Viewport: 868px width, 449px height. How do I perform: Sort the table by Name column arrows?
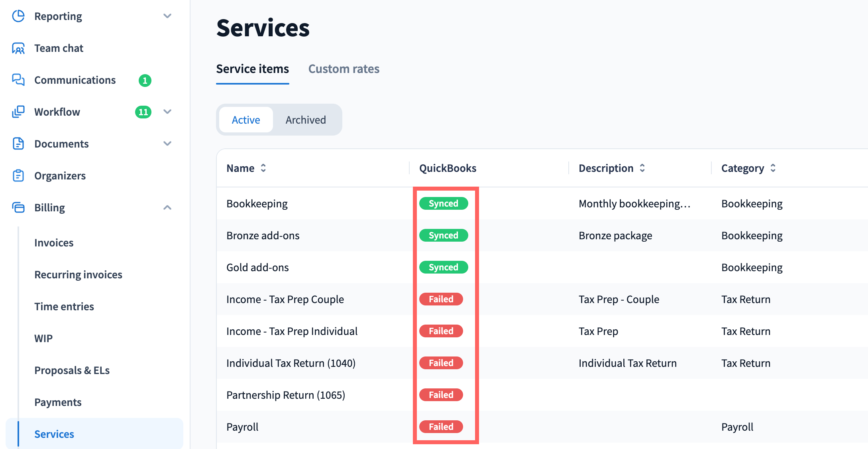(263, 168)
